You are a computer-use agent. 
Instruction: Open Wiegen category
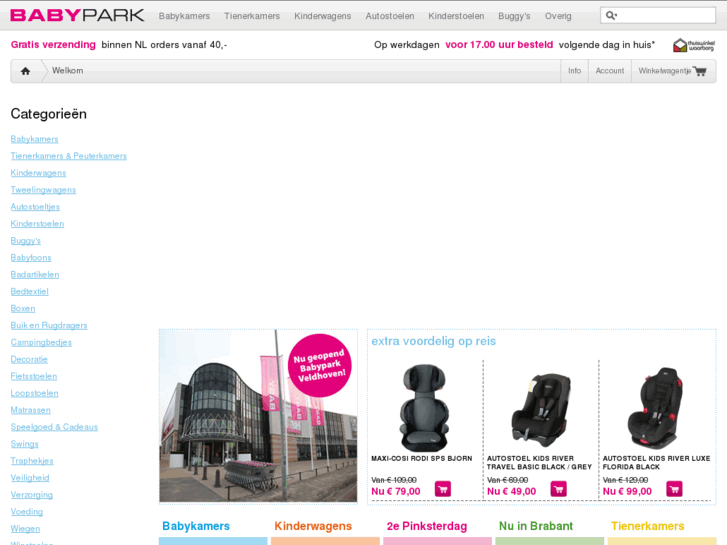[x=25, y=528]
